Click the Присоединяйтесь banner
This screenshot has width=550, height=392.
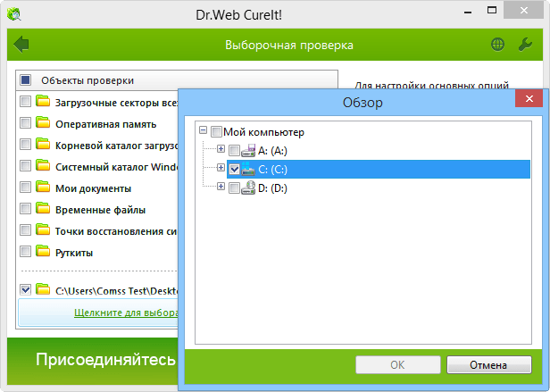93,361
